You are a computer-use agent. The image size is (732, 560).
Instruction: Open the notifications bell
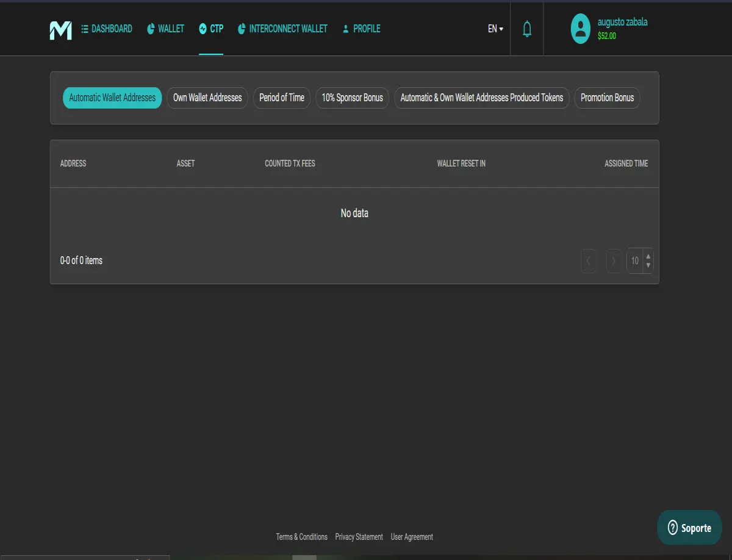click(527, 29)
